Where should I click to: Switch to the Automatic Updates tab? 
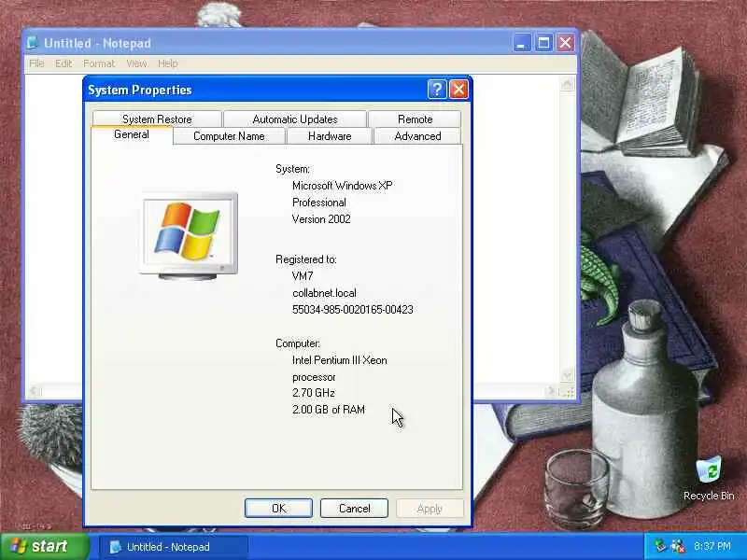295,119
